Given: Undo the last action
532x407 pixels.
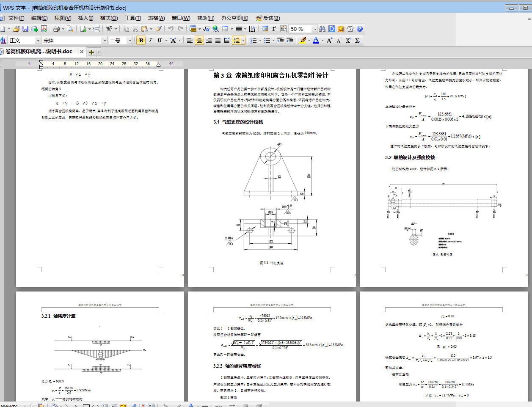Looking at the screenshot, I should point(171,29).
